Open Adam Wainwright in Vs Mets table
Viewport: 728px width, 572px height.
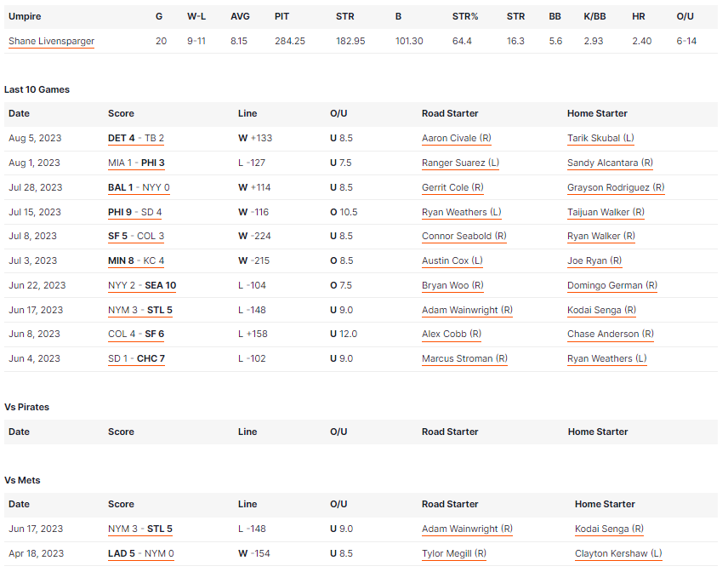pyautogui.click(x=467, y=529)
